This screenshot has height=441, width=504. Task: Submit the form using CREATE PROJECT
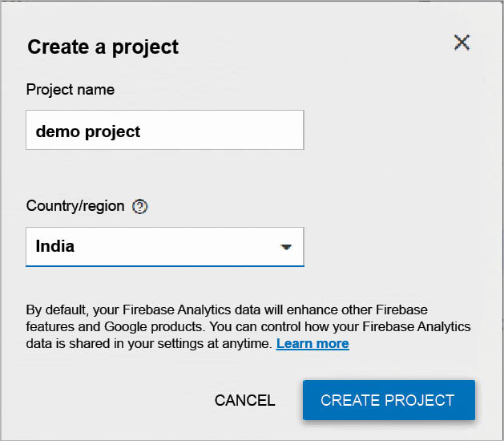[x=388, y=400]
